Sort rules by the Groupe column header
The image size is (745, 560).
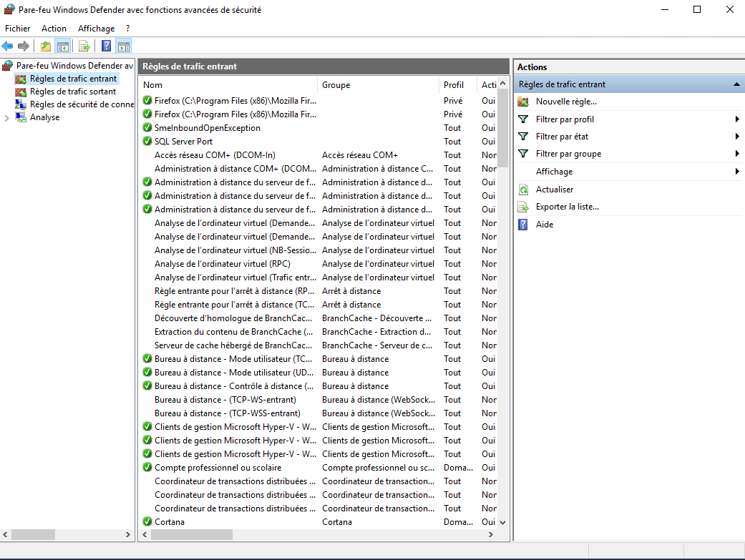pyautogui.click(x=336, y=85)
